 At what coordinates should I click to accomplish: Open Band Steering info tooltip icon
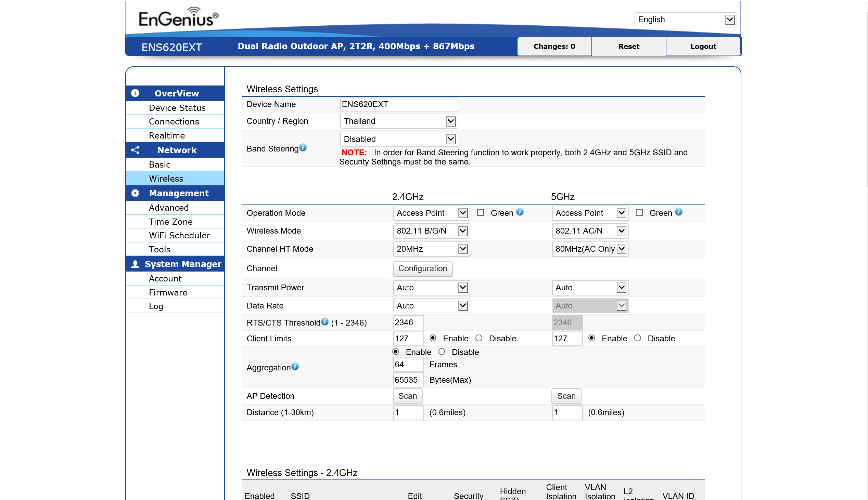click(303, 148)
